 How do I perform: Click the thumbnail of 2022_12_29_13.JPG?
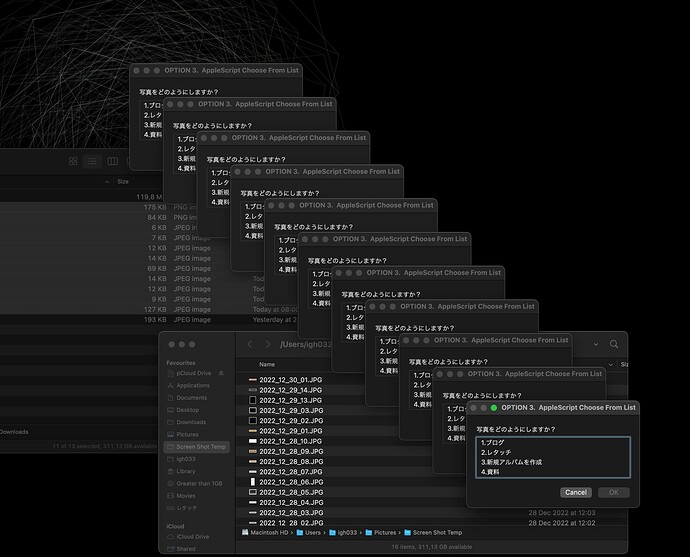coord(253,400)
